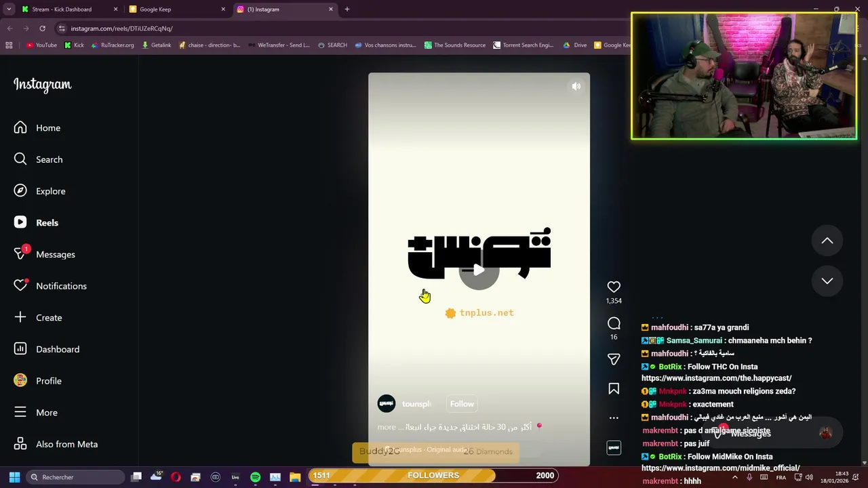Open the More hamburger menu
The width and height of the screenshot is (868, 488).
click(x=36, y=412)
